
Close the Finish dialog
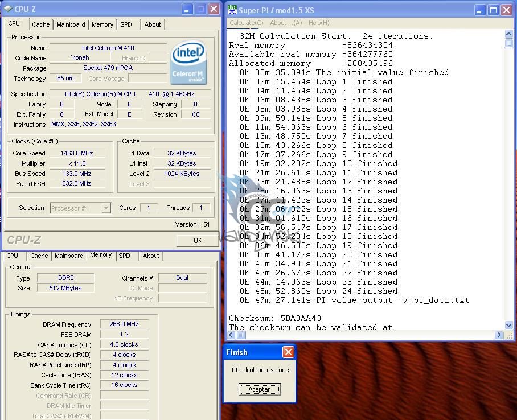tap(288, 352)
